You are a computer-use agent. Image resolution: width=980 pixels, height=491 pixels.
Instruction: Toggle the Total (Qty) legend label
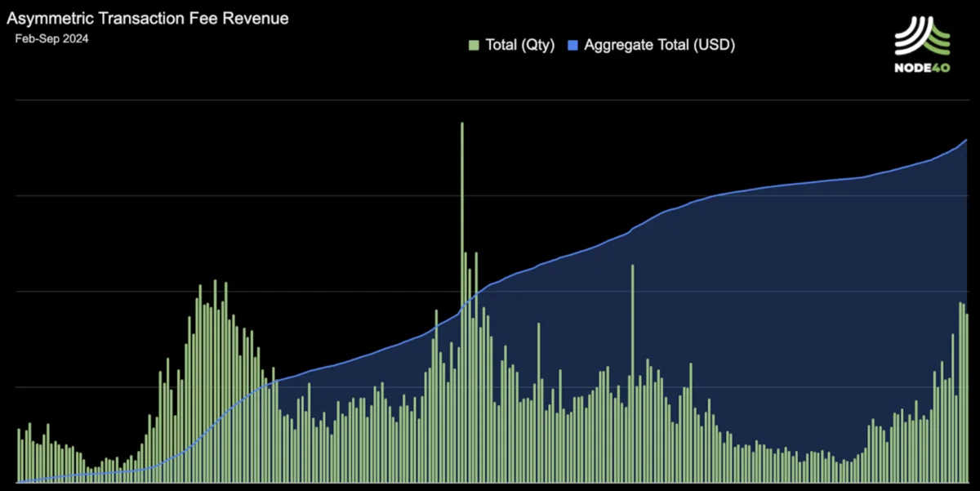click(519, 45)
